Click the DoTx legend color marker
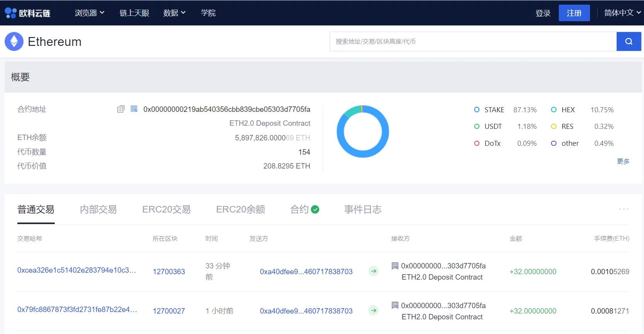This screenshot has width=644, height=334. pos(477,143)
